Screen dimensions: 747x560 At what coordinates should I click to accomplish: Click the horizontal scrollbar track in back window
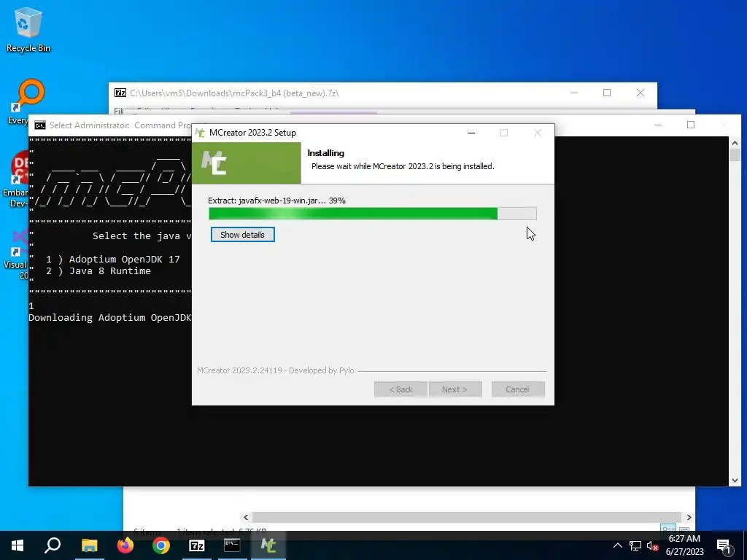[x=467, y=517]
